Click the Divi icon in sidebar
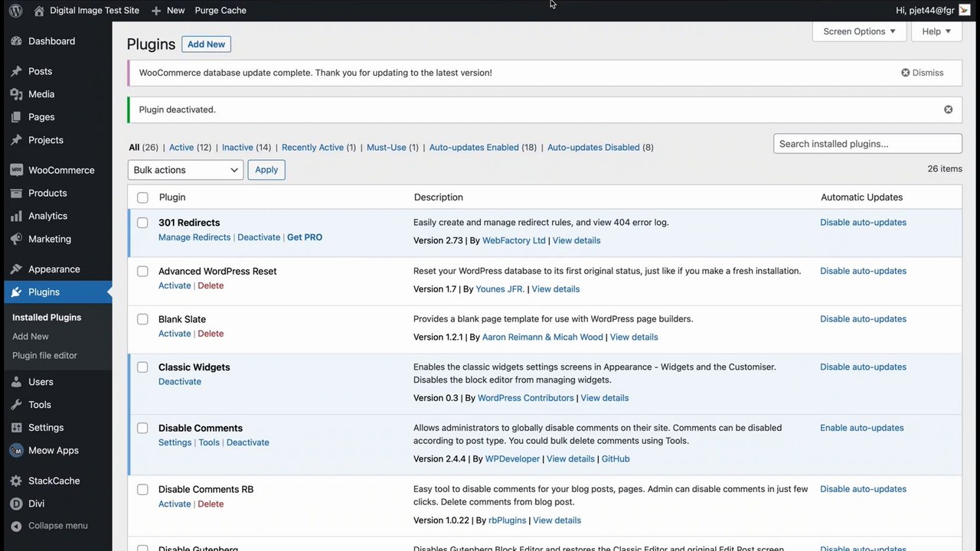 click(x=16, y=504)
